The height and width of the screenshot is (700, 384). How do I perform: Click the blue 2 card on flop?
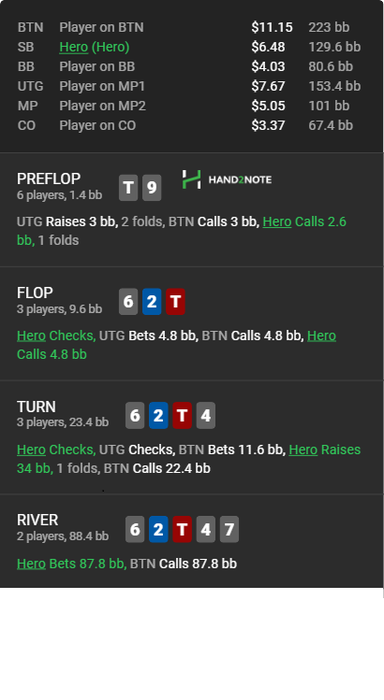[152, 302]
